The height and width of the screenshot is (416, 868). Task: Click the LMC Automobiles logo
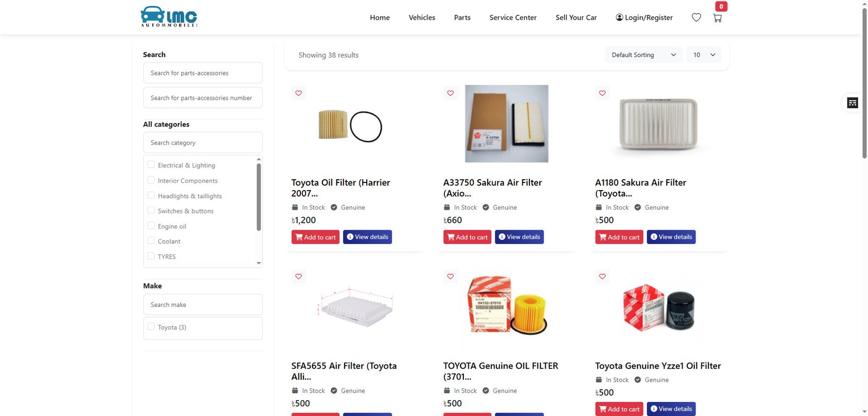[169, 17]
